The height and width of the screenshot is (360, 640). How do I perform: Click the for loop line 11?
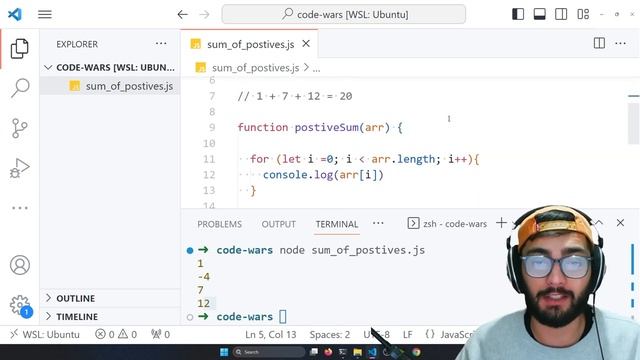(x=364, y=159)
